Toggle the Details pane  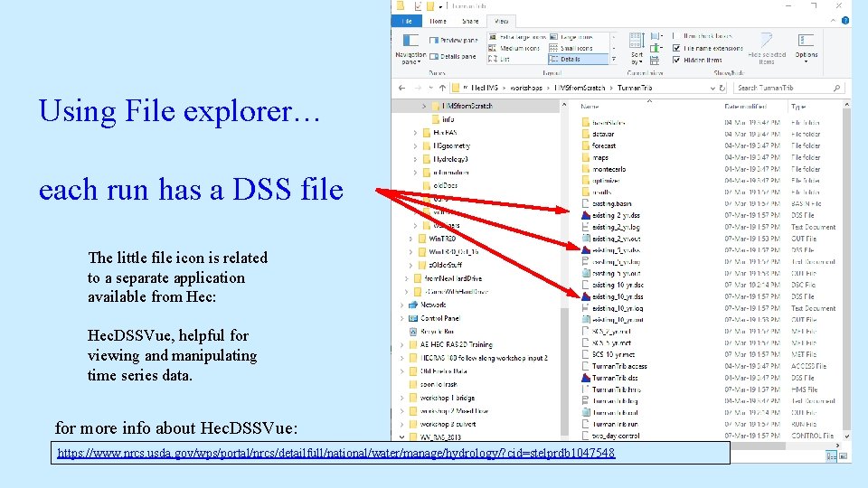pyautogui.click(x=453, y=56)
